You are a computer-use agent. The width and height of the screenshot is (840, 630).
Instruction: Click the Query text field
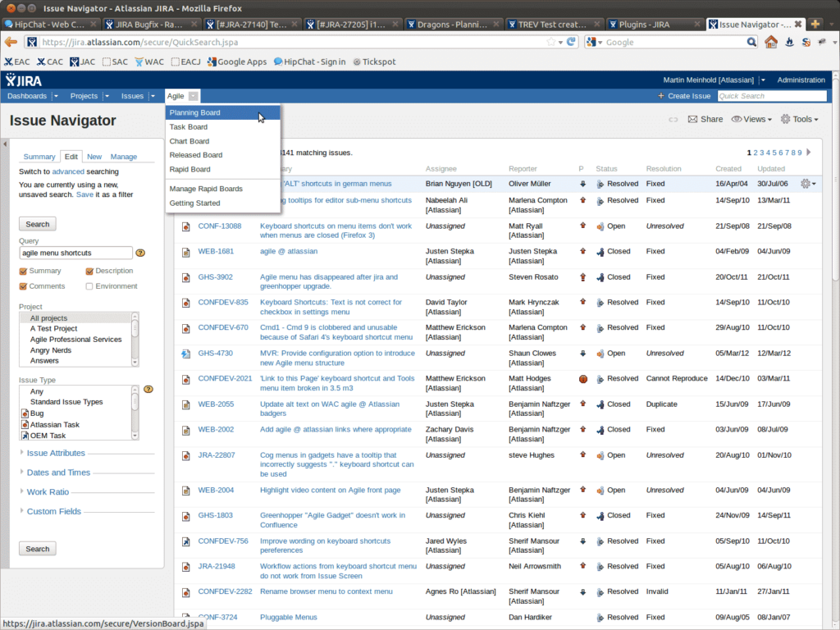click(x=75, y=253)
